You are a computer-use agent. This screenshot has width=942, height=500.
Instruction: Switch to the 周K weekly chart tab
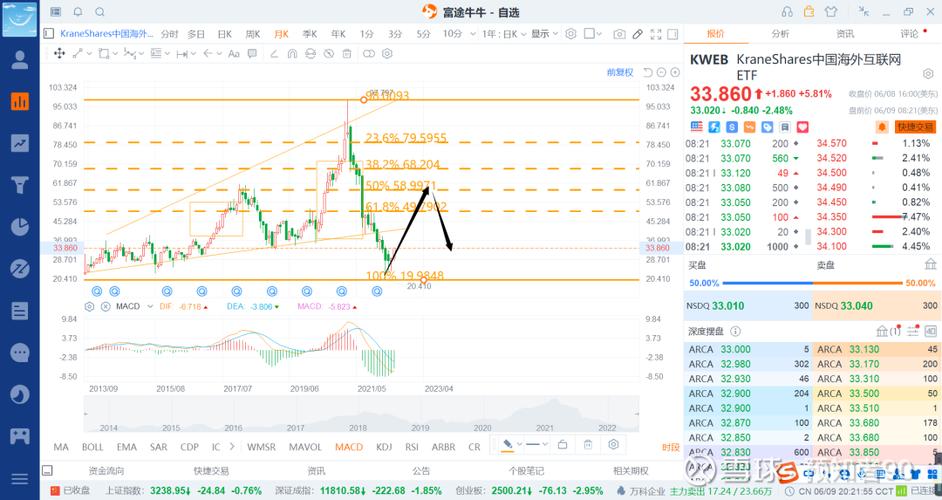253,34
